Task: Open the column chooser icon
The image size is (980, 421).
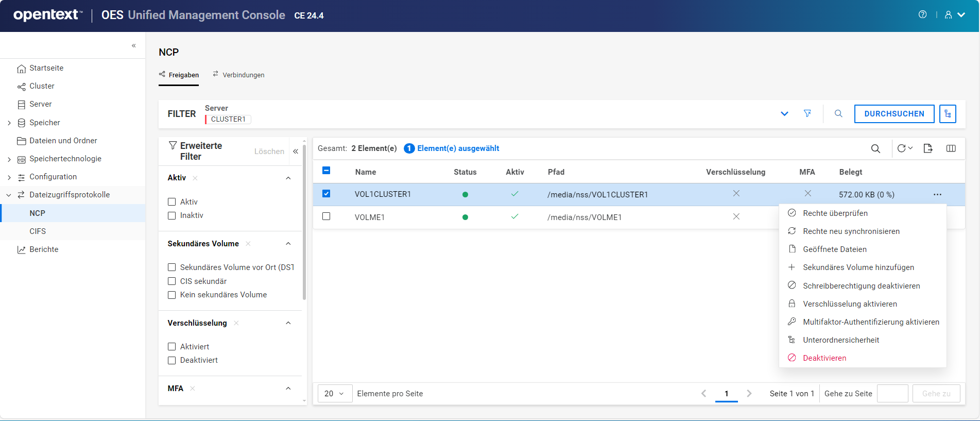Action: coord(951,148)
